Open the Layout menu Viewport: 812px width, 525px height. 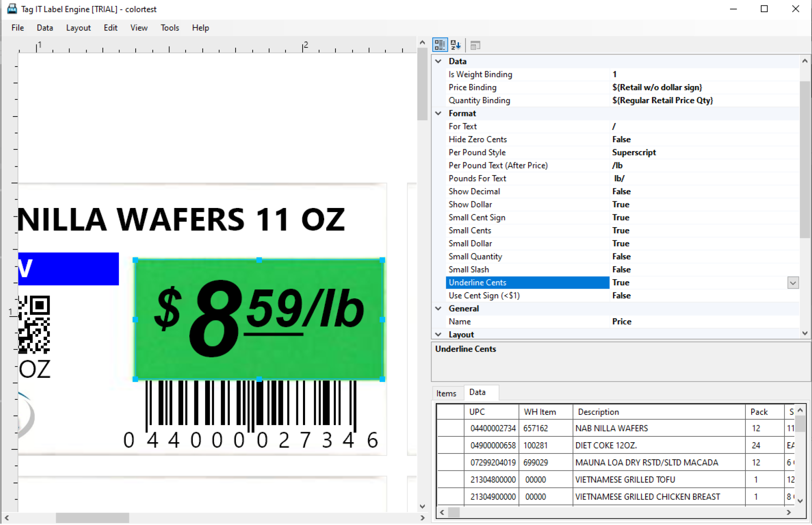pyautogui.click(x=78, y=28)
